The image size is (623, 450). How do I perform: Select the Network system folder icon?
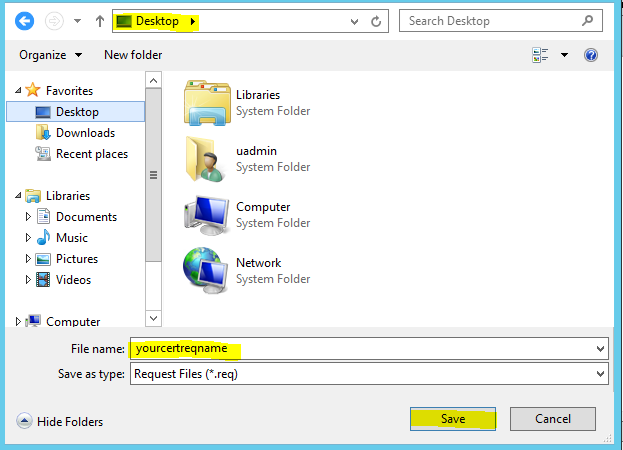(207, 270)
